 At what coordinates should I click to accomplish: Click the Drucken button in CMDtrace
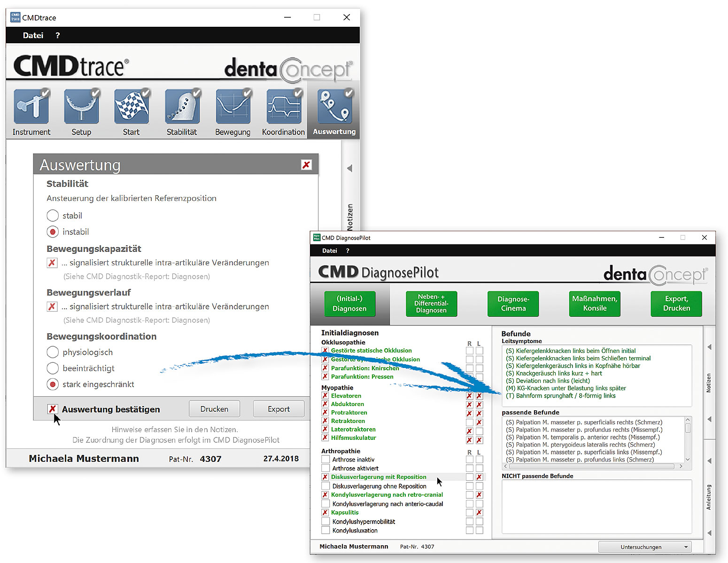[x=214, y=409]
